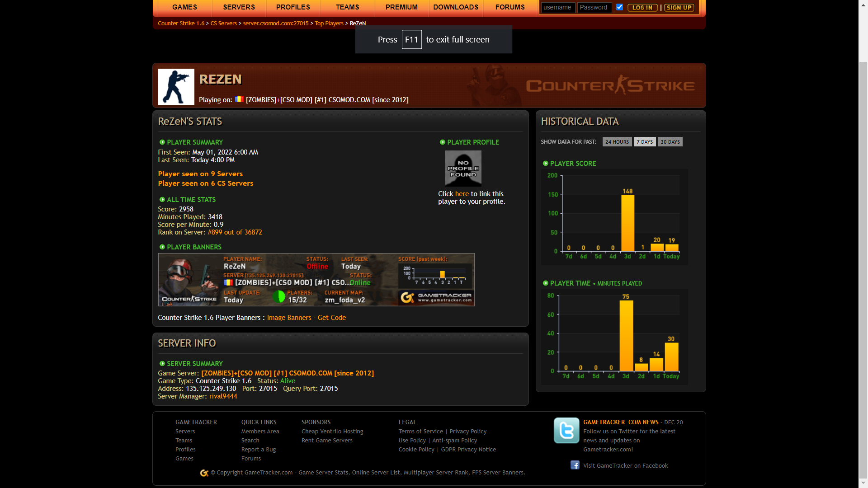Viewport: 868px width, 488px height.
Task: Click the Twitter bird icon
Action: coord(566,430)
